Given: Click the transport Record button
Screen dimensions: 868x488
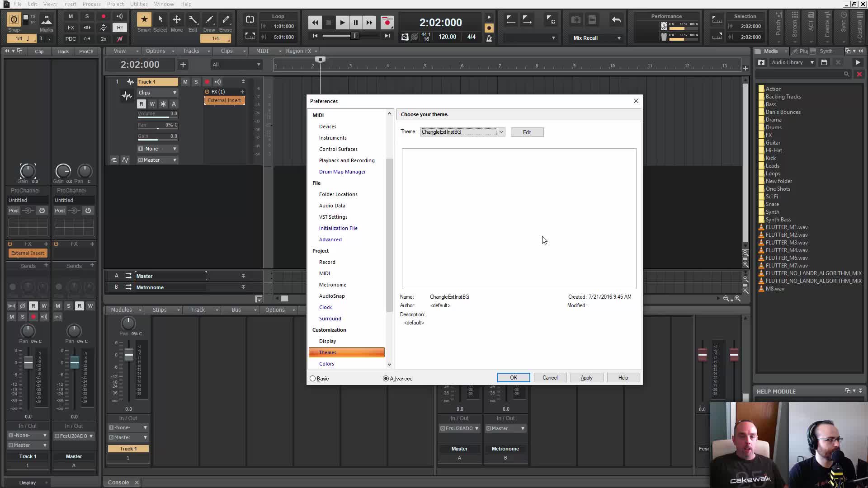Looking at the screenshot, I should (387, 22).
